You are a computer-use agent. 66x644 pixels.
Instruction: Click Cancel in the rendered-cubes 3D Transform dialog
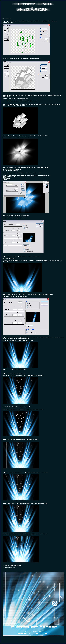[44, 68]
